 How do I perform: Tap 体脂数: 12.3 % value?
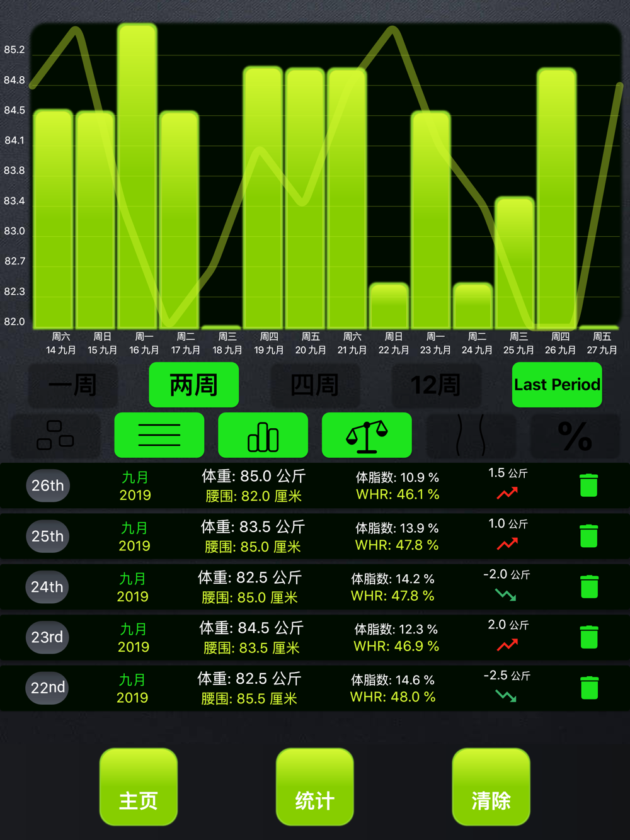pyautogui.click(x=396, y=629)
